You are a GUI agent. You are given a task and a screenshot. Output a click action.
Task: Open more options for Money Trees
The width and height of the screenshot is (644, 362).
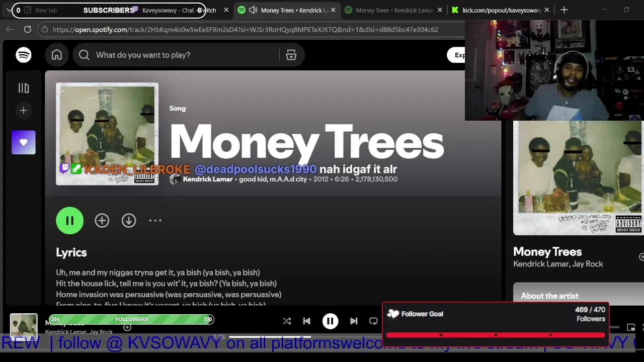(155, 220)
